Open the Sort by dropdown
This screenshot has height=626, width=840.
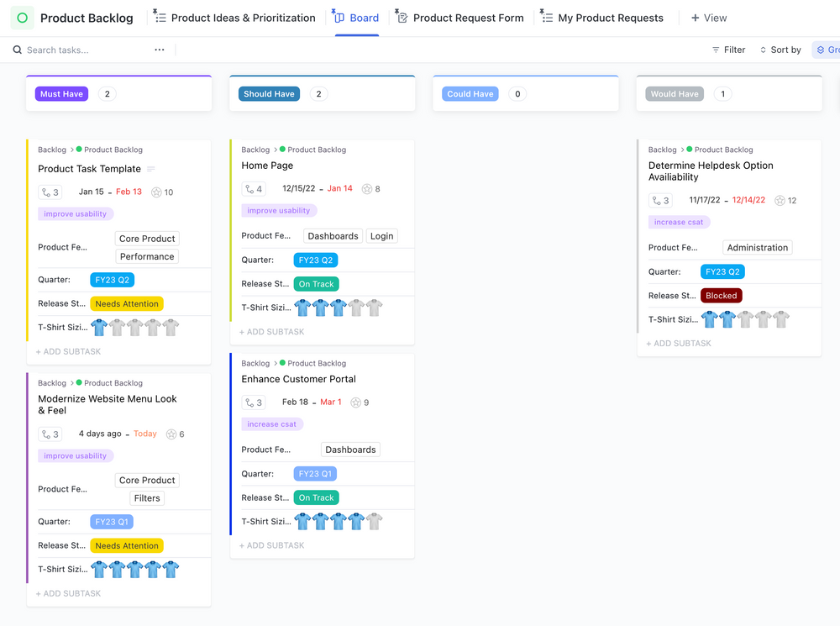point(780,50)
